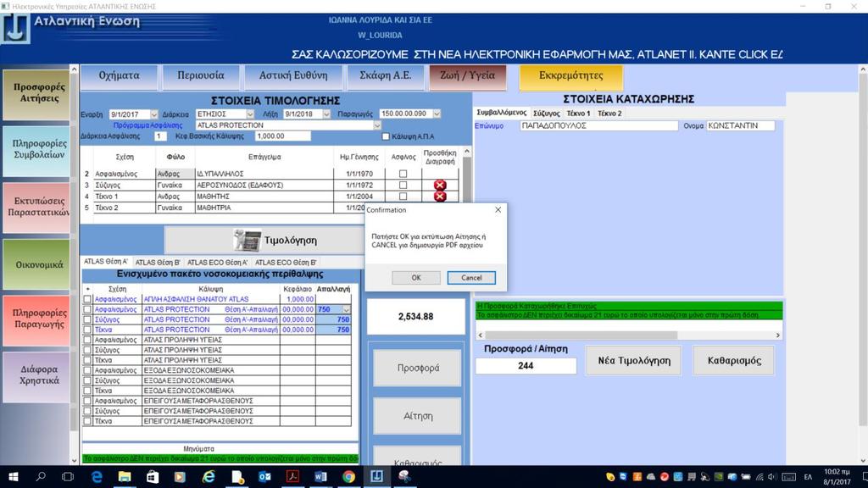Click the Τιμολόγηση calculator button
The image size is (868, 488).
coord(275,240)
